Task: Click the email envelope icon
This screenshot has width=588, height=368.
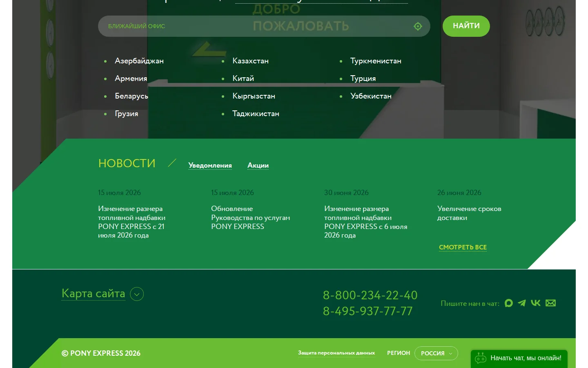Action: (x=551, y=303)
